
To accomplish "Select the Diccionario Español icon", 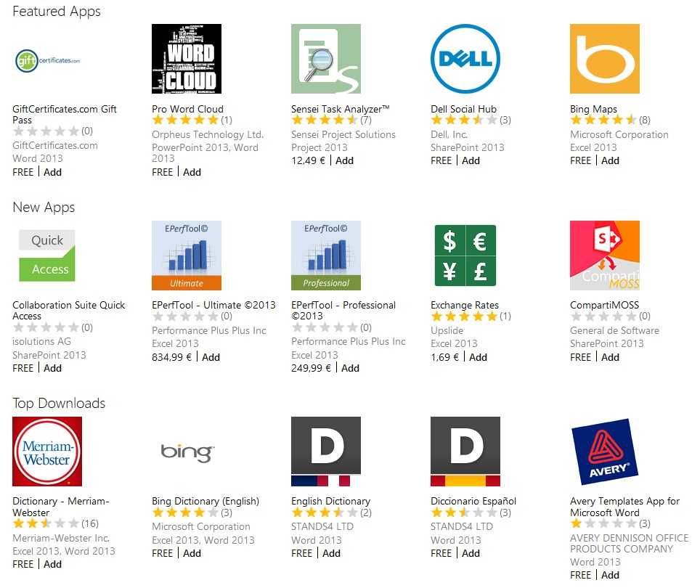I will click(465, 451).
